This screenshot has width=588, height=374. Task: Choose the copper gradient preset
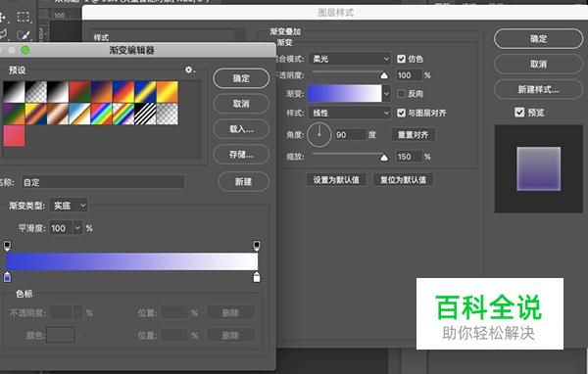click(x=58, y=114)
